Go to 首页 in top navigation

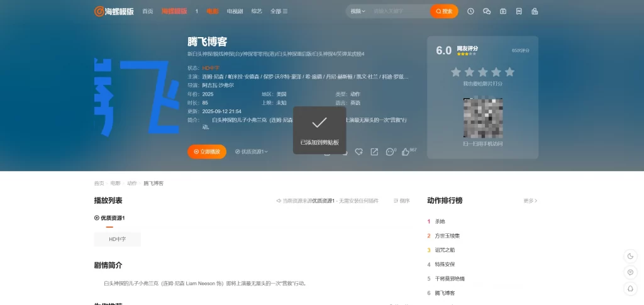point(148,11)
